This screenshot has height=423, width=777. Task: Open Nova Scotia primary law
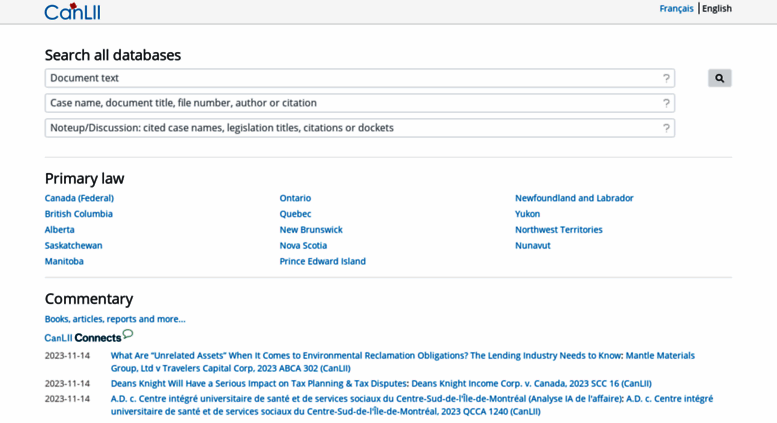pos(303,246)
